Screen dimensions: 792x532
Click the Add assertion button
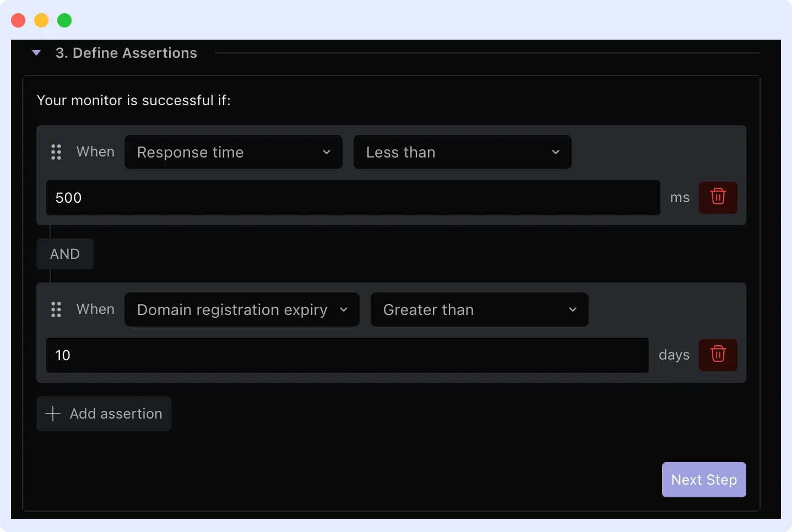pos(104,413)
